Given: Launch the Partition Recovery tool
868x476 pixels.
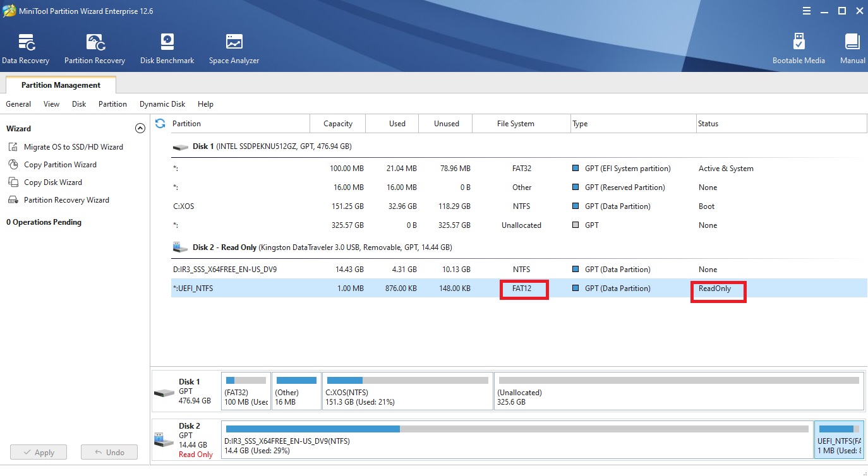Looking at the screenshot, I should click(x=95, y=49).
